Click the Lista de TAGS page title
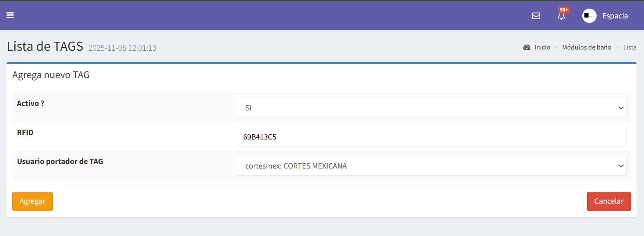The height and width of the screenshot is (236, 644). (x=45, y=47)
